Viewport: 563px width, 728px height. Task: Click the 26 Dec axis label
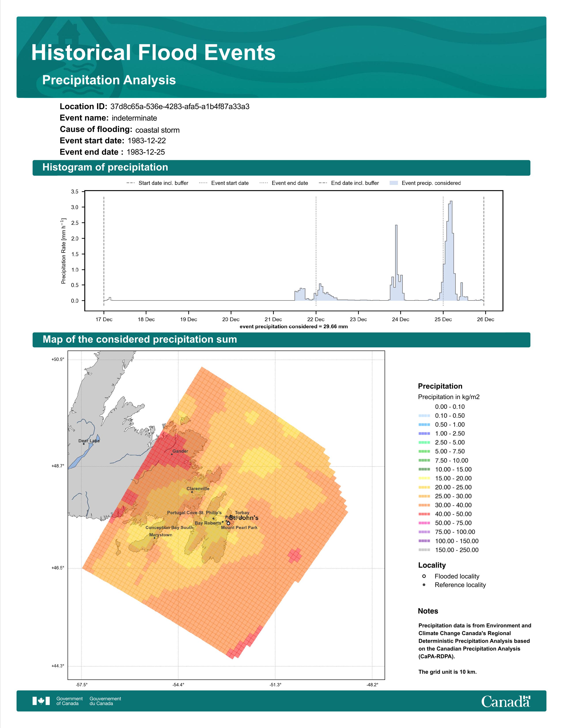click(486, 319)
